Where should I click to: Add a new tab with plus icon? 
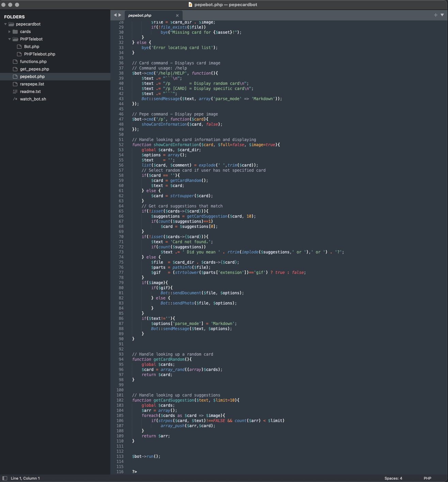(x=435, y=15)
